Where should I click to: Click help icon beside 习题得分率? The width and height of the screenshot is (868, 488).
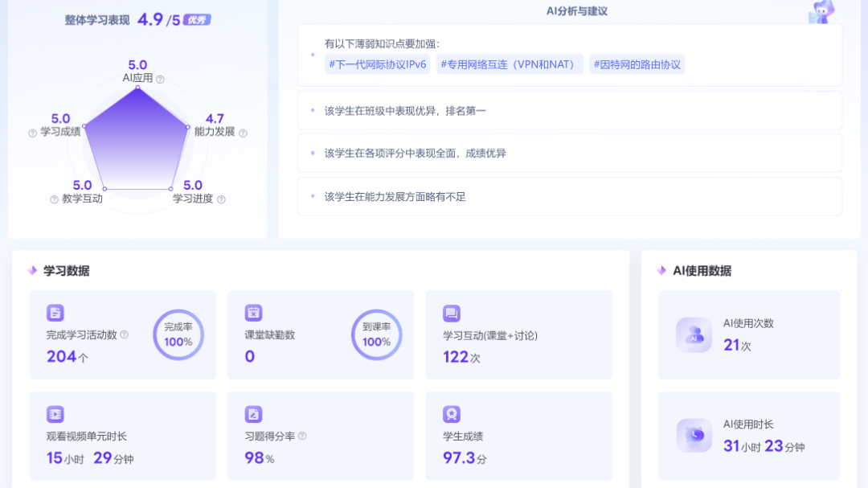302,437
